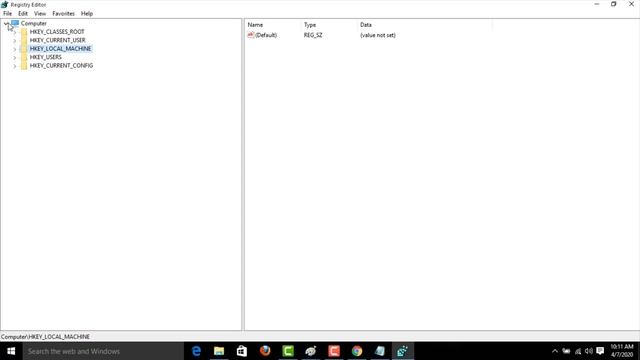Click the Search the web and Windows box

click(103, 351)
